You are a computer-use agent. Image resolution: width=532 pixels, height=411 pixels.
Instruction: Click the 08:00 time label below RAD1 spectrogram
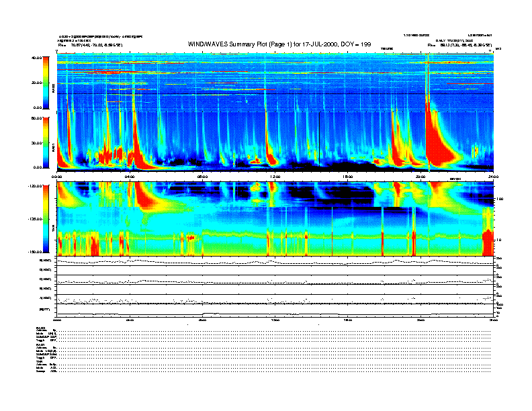pyautogui.click(x=202, y=177)
